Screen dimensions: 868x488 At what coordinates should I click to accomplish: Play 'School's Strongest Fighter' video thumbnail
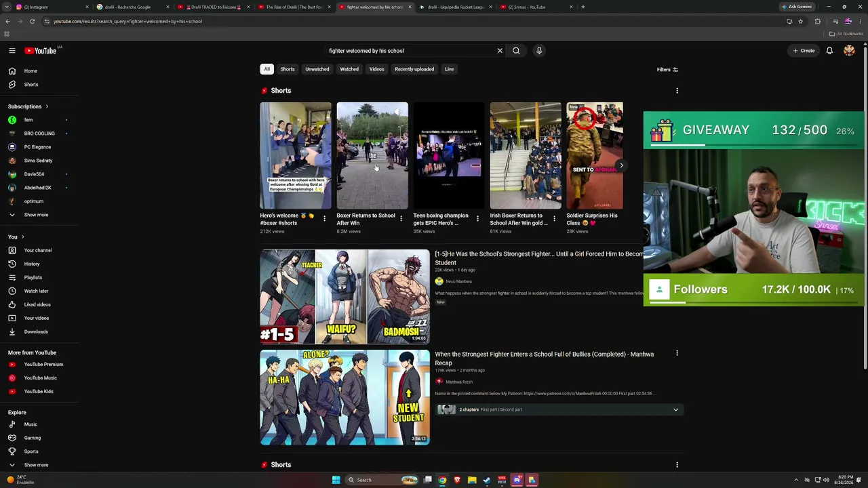pos(344,297)
